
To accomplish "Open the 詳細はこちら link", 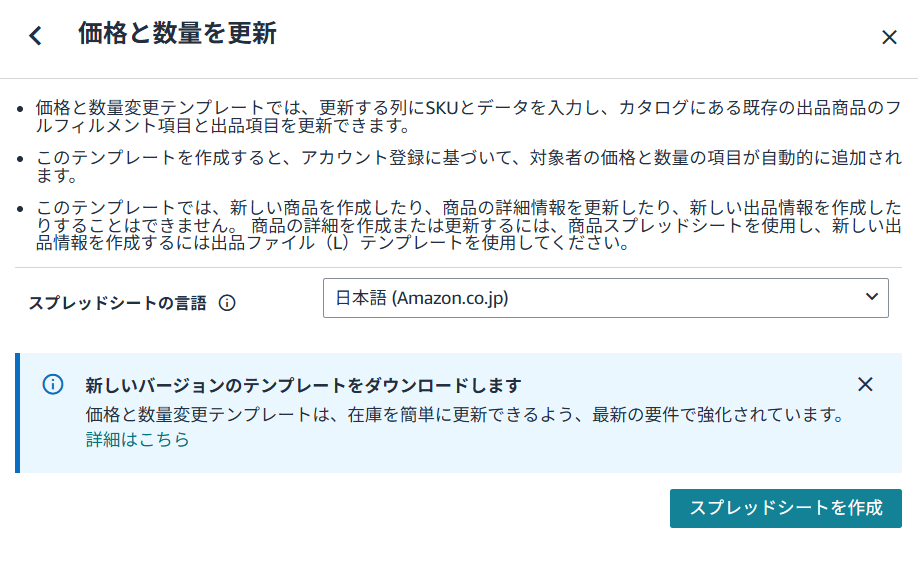I will [x=138, y=439].
